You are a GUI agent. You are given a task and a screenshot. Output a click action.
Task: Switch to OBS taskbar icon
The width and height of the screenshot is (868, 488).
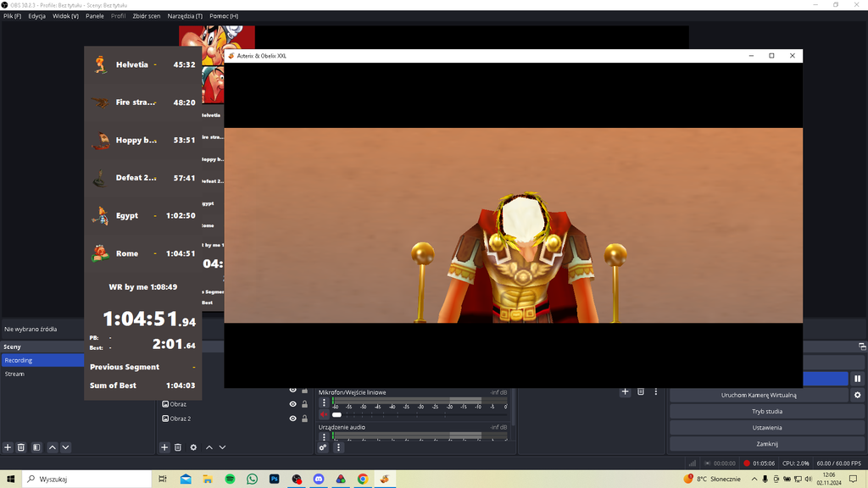point(297,480)
